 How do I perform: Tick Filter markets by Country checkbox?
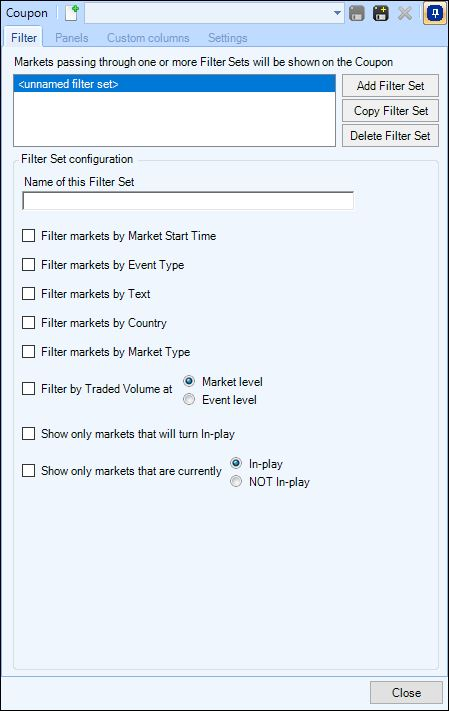tap(29, 323)
